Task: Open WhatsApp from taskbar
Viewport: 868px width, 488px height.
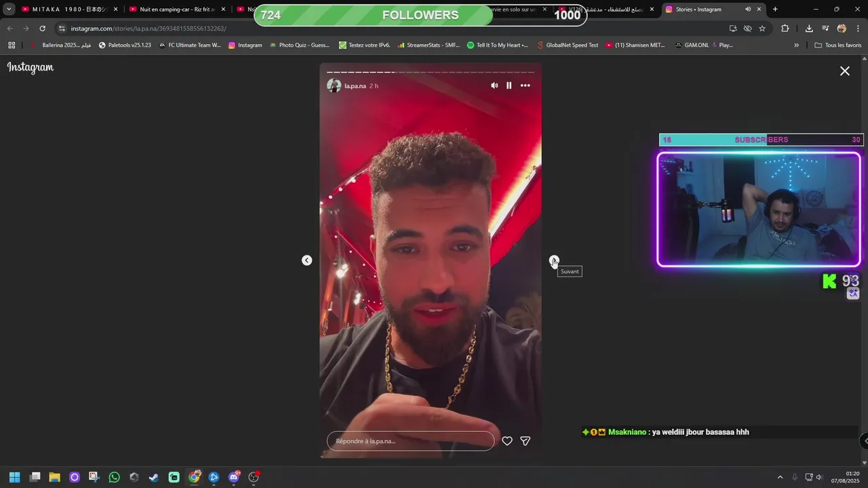Action: [x=114, y=477]
